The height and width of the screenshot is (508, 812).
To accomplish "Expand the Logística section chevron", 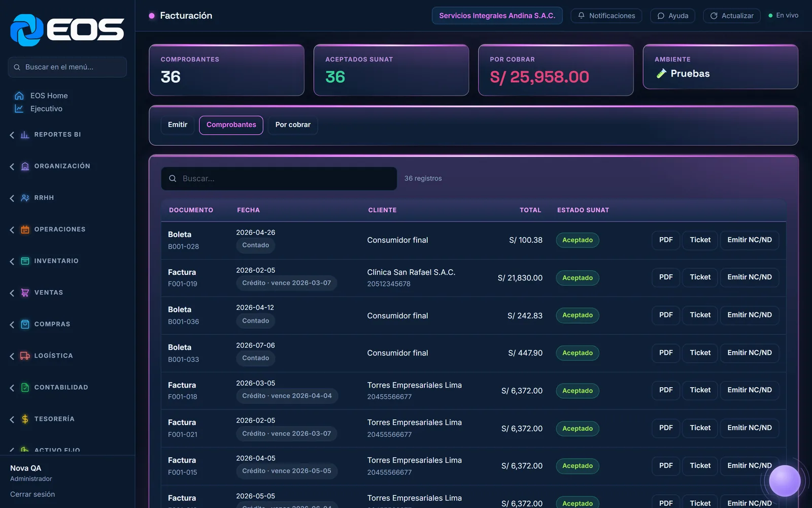I will (12, 356).
